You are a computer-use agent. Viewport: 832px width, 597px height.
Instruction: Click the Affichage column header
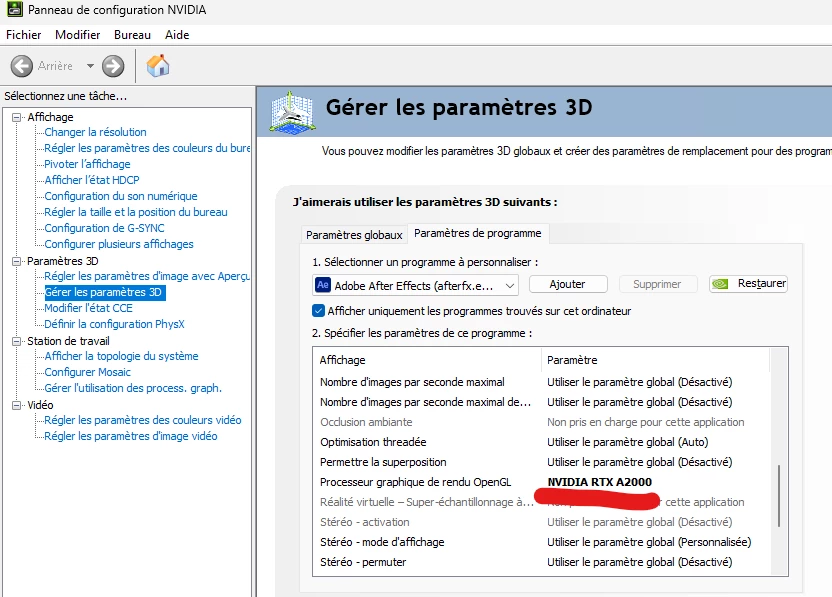click(427, 360)
